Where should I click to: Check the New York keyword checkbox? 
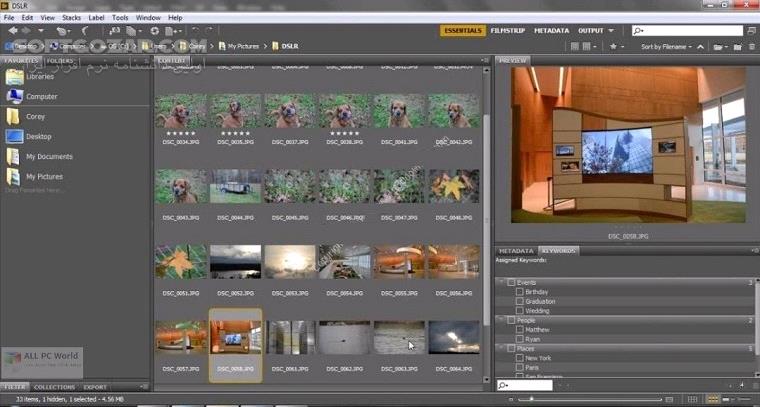coord(520,358)
